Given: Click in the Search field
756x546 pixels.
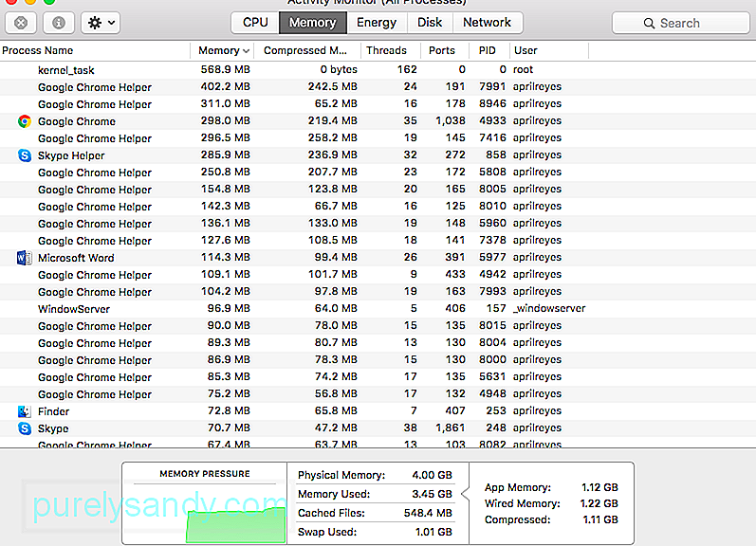Looking at the screenshot, I should click(x=680, y=23).
